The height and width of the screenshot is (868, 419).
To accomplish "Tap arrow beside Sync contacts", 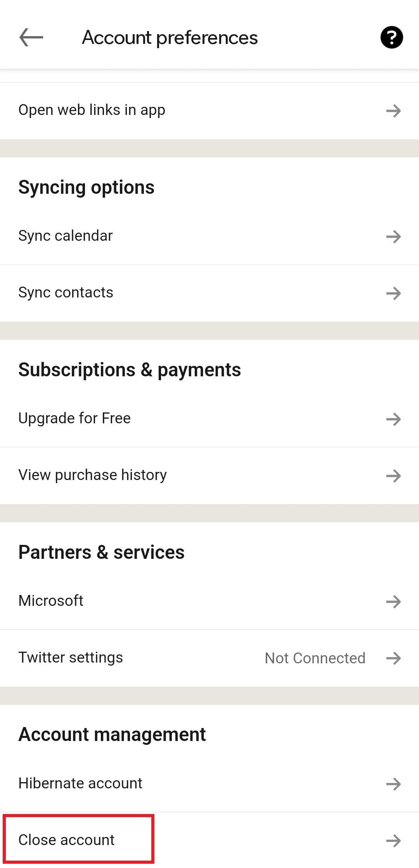I will [x=393, y=293].
